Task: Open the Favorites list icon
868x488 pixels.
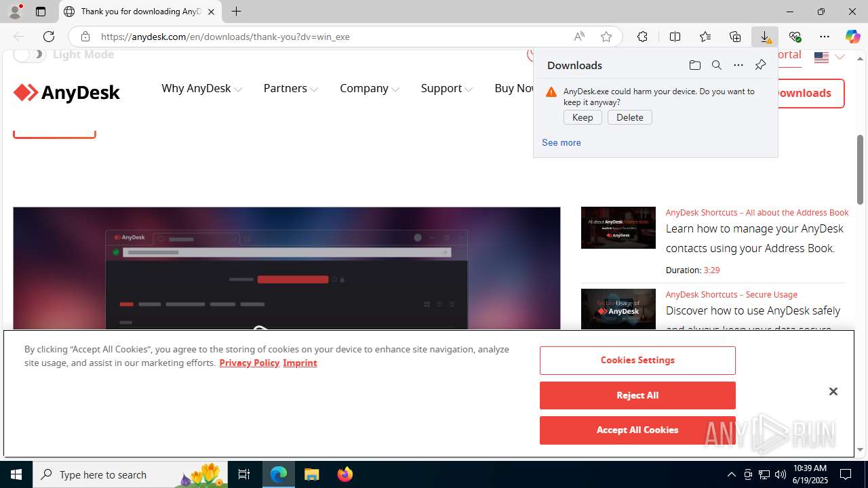Action: [x=705, y=37]
